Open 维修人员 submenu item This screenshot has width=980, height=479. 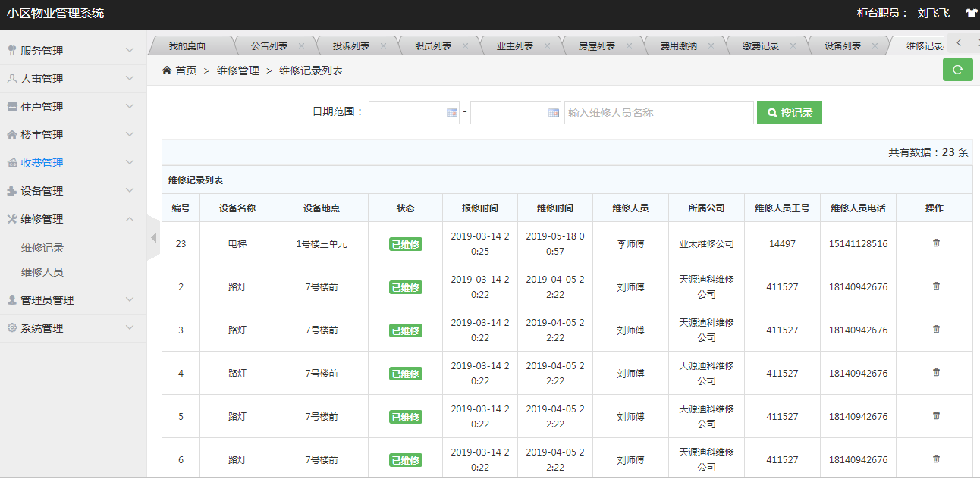42,272
